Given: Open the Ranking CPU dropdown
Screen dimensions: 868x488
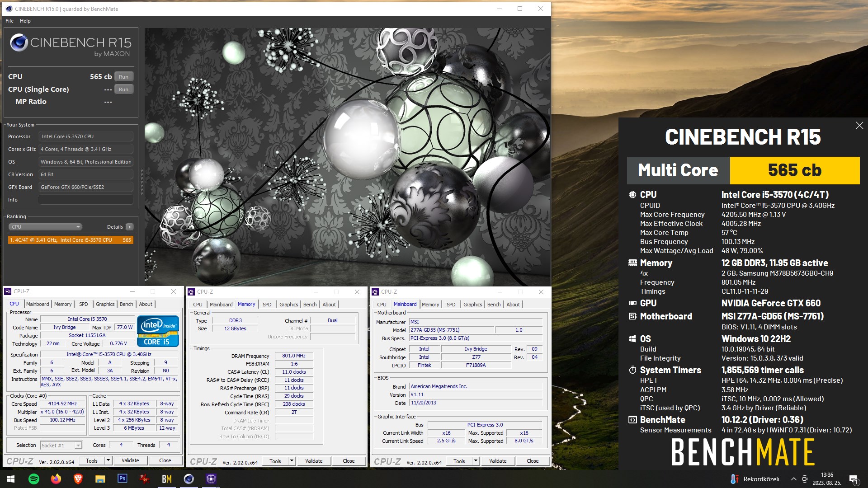Looking at the screenshot, I should [45, 227].
